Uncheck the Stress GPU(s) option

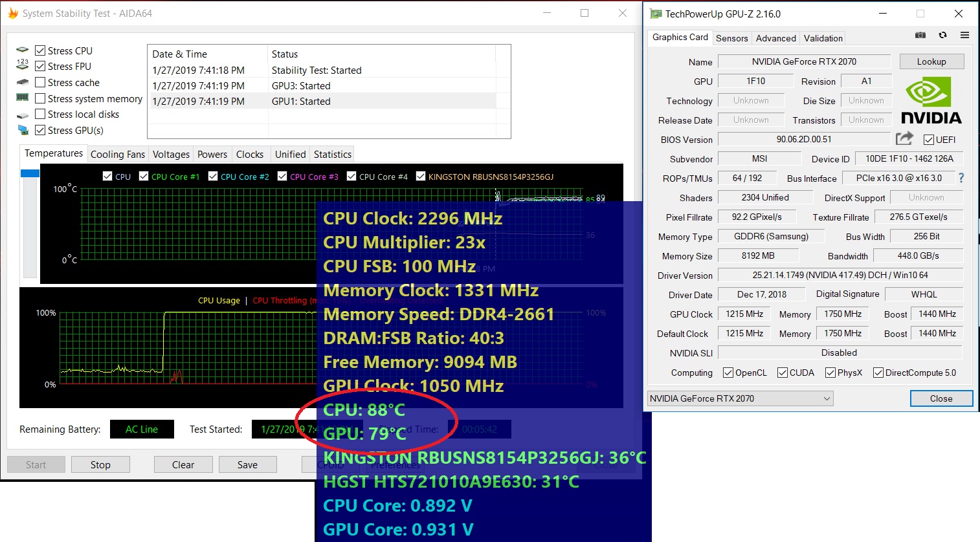(40, 130)
